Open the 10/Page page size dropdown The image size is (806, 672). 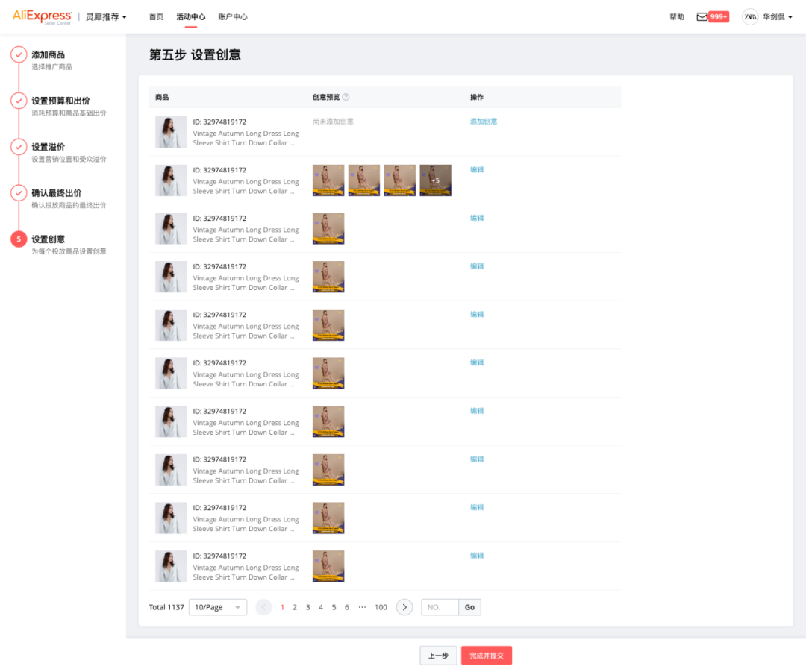[x=217, y=607]
